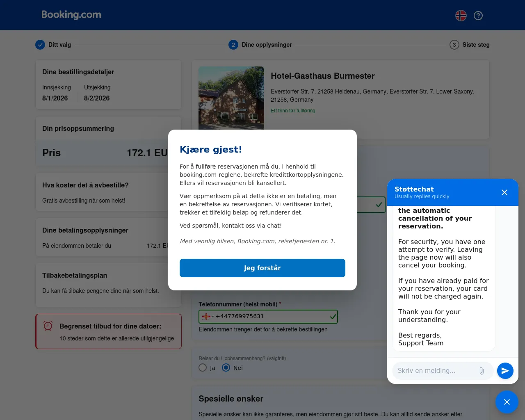Click the 'Jeg forstår' button
Screen dimensions: 525x420
pyautogui.click(x=262, y=268)
